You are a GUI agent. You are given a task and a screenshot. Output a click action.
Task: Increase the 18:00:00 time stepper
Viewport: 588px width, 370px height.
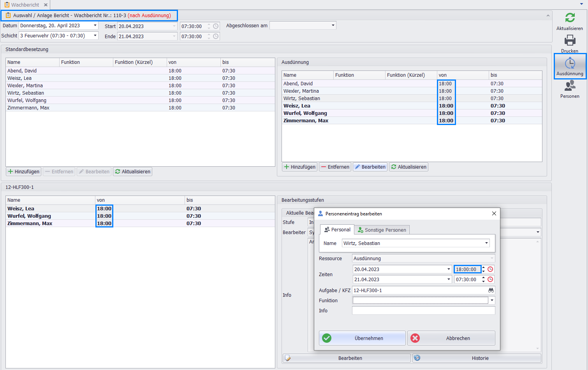[484, 268]
